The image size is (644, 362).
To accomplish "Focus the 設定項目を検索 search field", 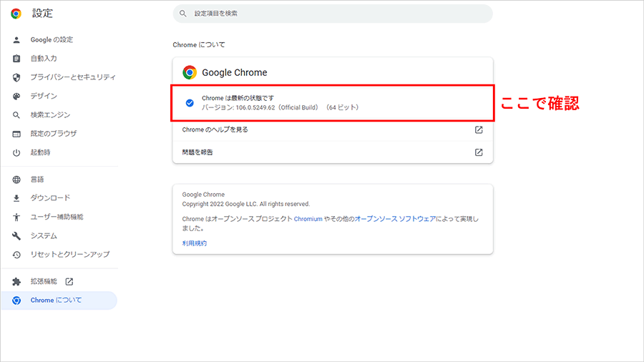I will tap(333, 14).
